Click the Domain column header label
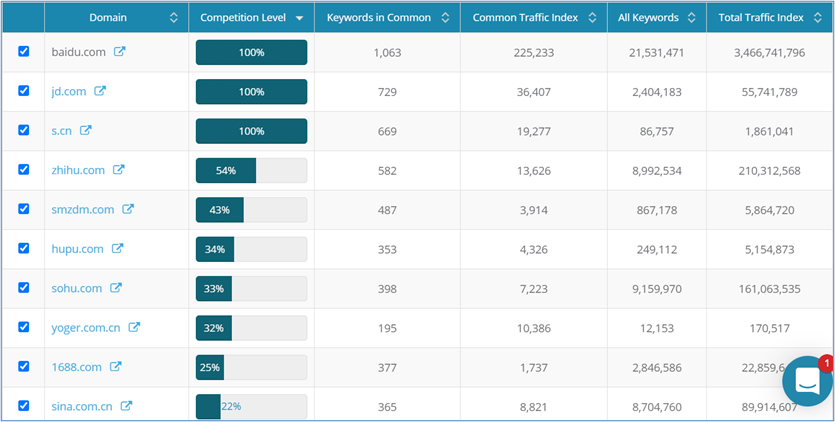Screen dimensions: 835x422 108,18
